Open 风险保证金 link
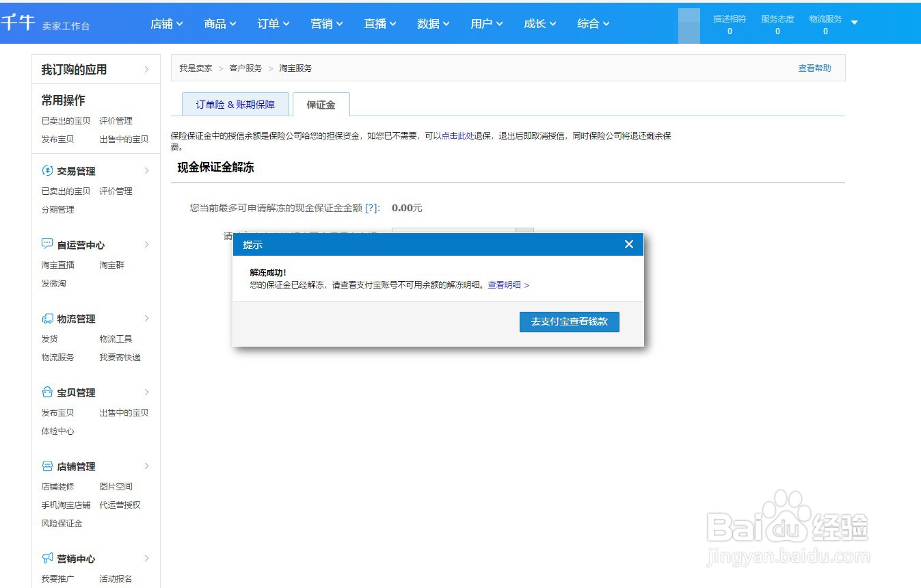Screen dimensions: 921x588 point(62,524)
